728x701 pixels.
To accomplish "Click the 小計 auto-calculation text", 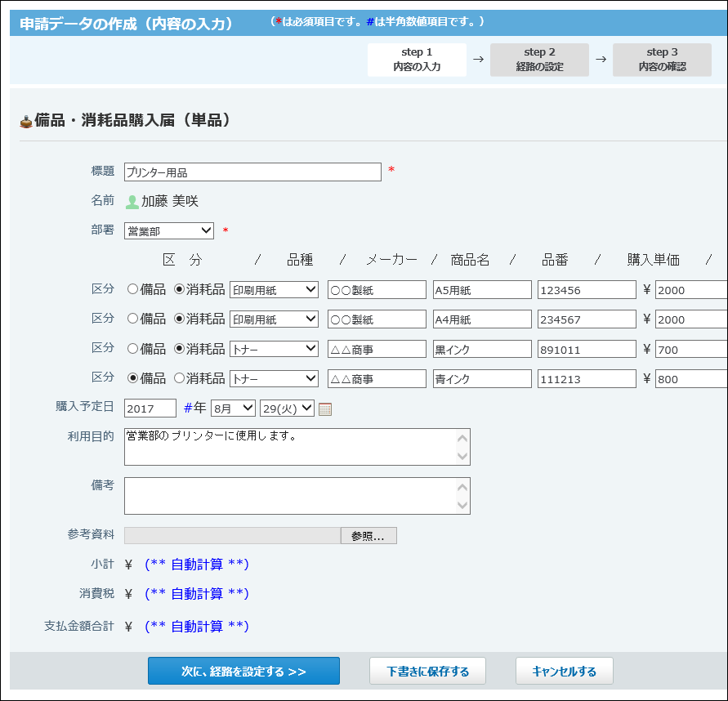I will click(197, 564).
